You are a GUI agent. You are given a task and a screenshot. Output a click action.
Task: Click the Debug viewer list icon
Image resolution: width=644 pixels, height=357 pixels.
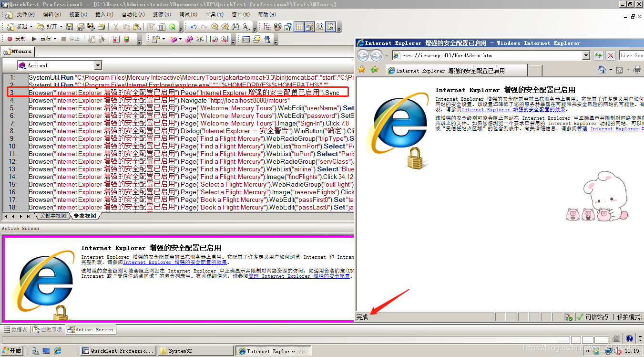[246, 39]
